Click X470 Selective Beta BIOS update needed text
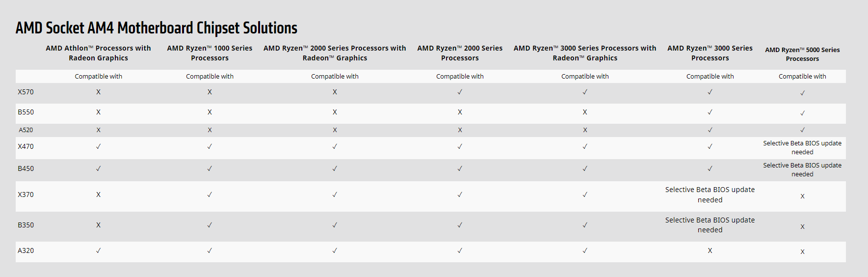 802,147
